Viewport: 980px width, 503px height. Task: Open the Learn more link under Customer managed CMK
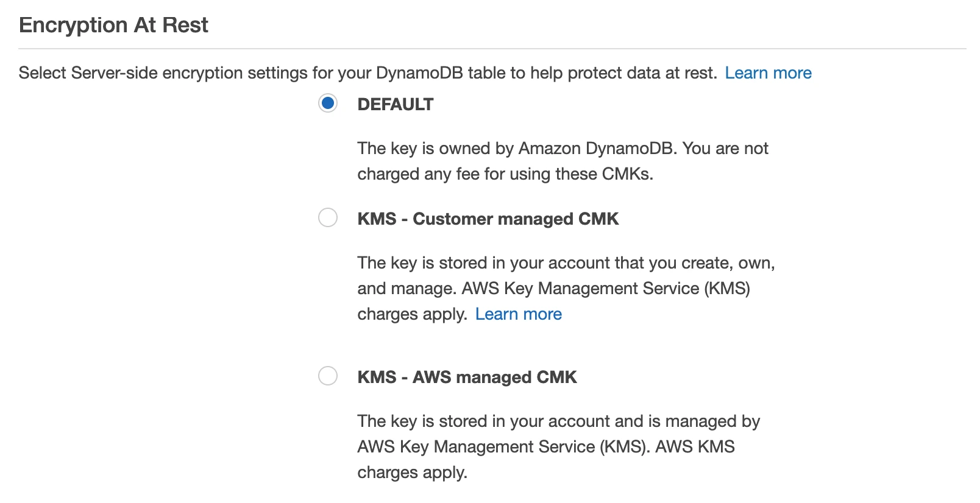pos(519,314)
